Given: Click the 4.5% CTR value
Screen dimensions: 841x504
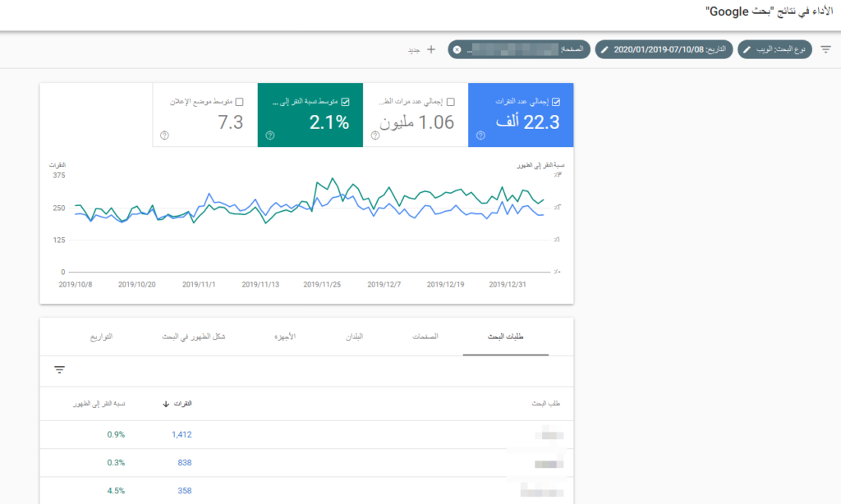Looking at the screenshot, I should [116, 491].
